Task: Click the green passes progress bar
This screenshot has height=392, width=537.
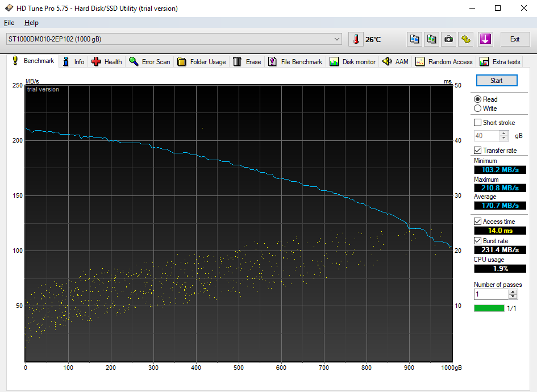Action: 489,308
